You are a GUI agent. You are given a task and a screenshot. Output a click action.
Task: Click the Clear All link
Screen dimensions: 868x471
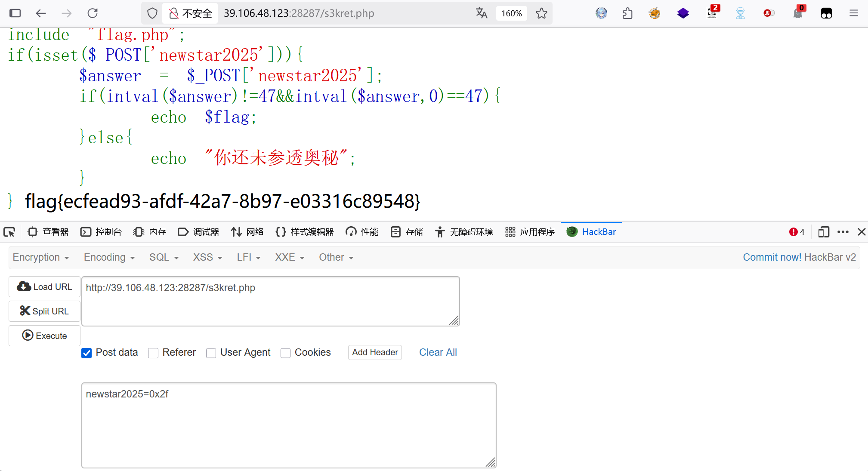(438, 353)
